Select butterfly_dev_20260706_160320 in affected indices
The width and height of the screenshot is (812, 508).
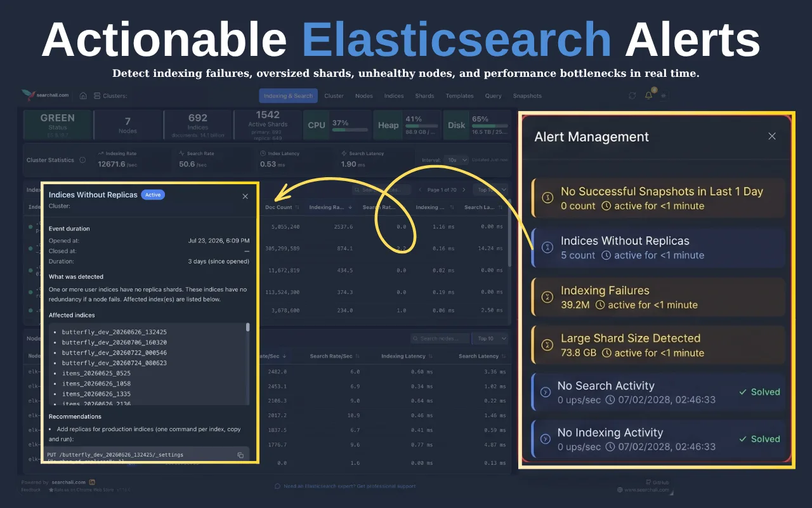click(x=114, y=342)
